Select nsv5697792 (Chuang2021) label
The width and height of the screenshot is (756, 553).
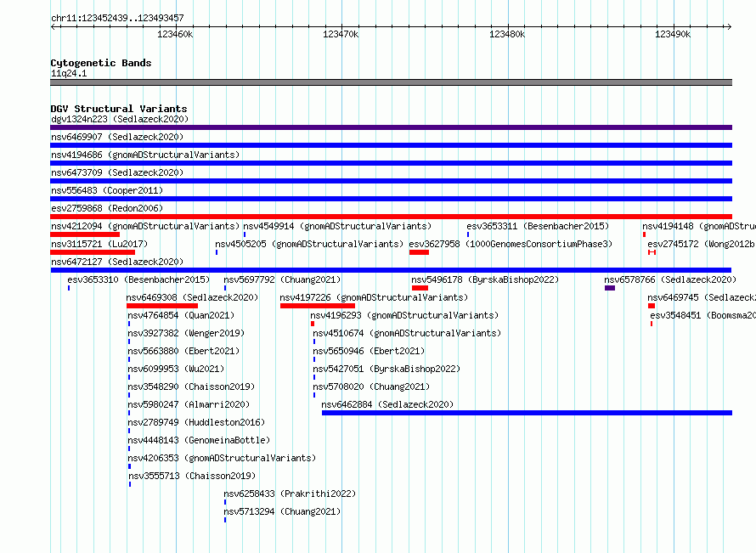(x=282, y=279)
